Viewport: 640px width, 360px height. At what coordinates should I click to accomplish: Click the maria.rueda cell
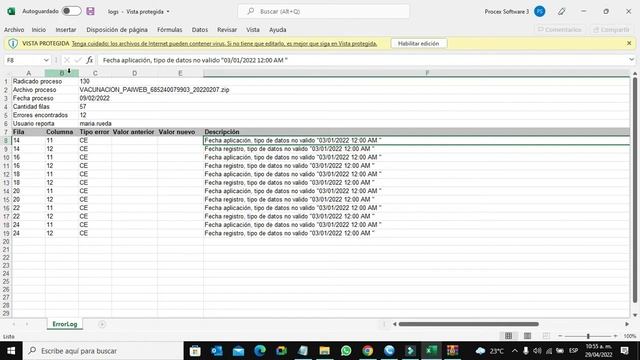[96, 123]
